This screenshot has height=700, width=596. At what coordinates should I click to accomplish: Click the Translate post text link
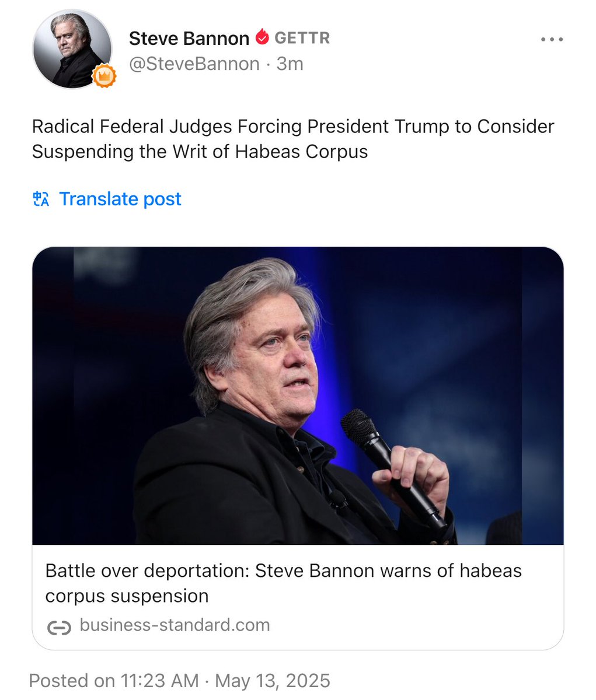click(120, 199)
